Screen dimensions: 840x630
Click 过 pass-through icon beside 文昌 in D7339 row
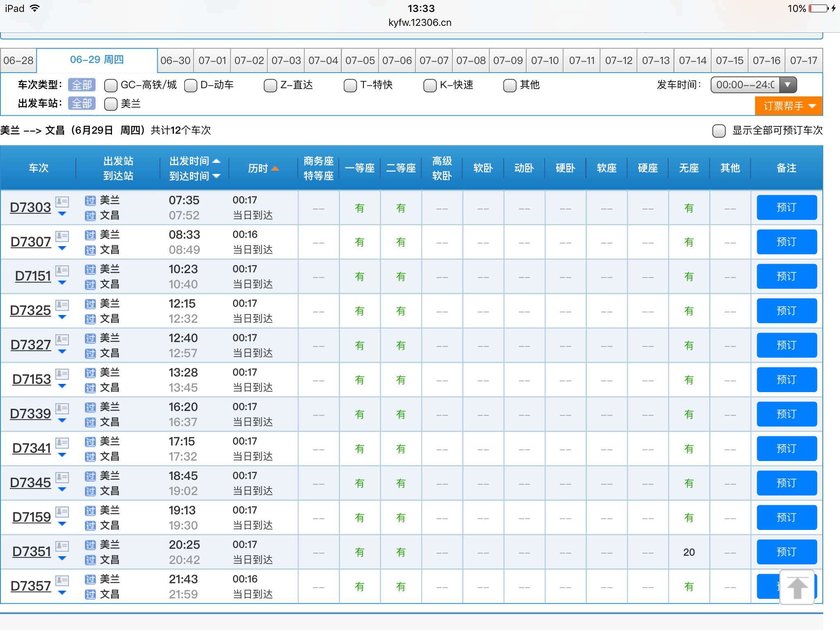click(x=90, y=422)
